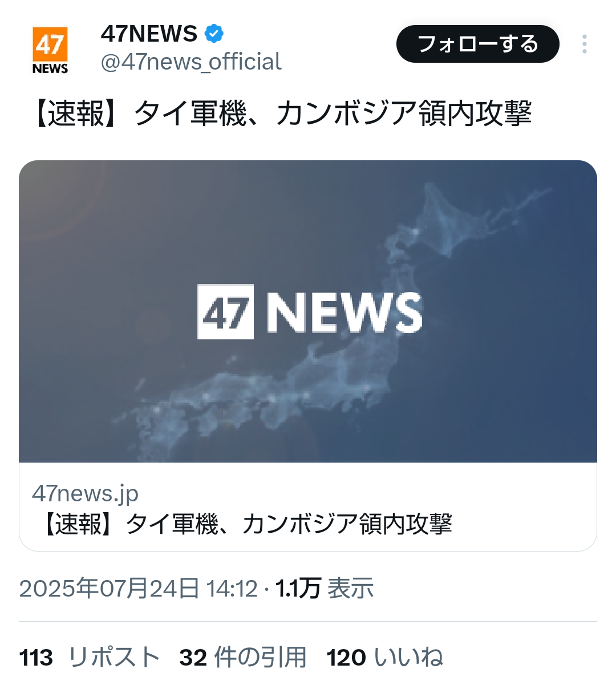
Task: Click the 2025年07月24日 date stamp
Action: tap(109, 589)
